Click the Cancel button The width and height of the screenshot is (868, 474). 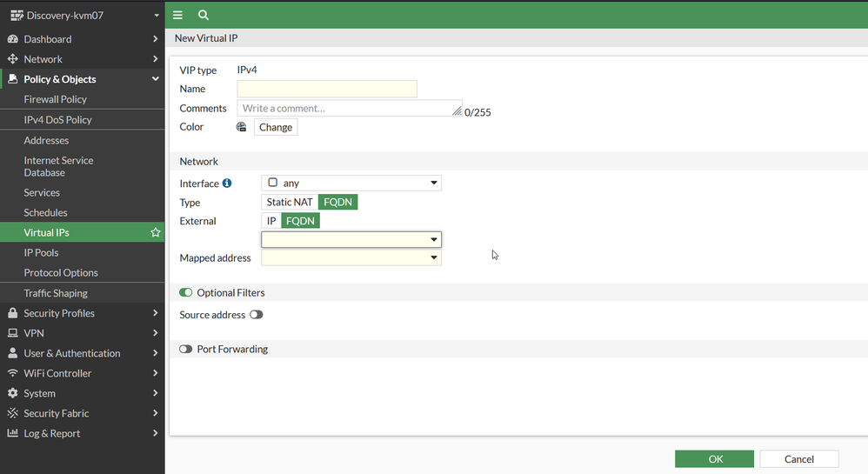(798, 458)
